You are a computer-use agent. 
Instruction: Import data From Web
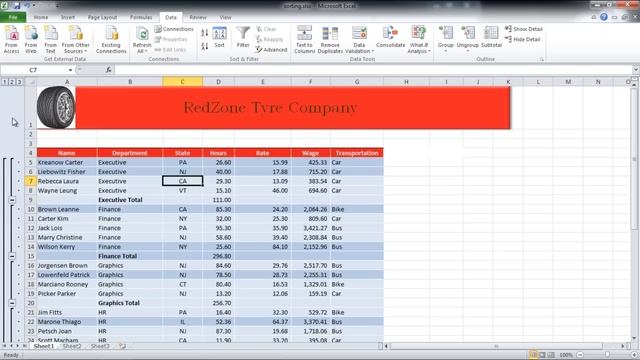pyautogui.click(x=31, y=39)
